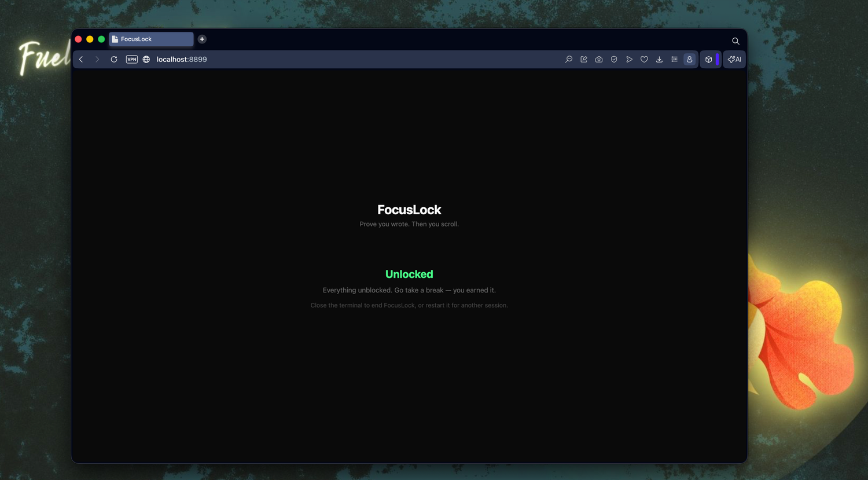
Task: Click the FocusLock page heading
Action: [x=409, y=210]
